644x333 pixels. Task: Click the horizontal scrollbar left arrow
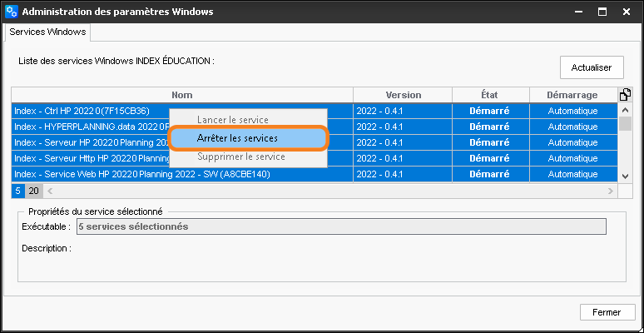click(x=49, y=191)
